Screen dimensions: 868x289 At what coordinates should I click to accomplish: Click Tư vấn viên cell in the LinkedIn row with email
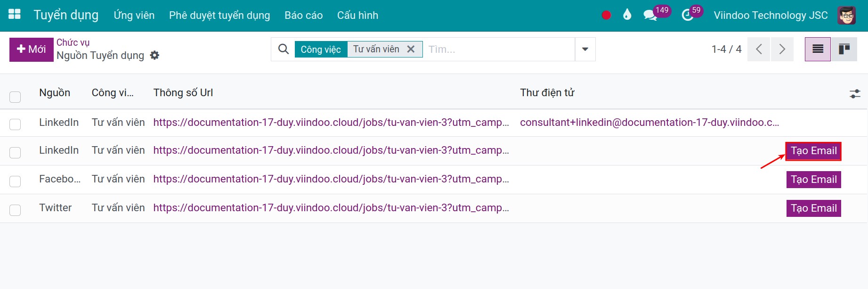click(x=118, y=123)
